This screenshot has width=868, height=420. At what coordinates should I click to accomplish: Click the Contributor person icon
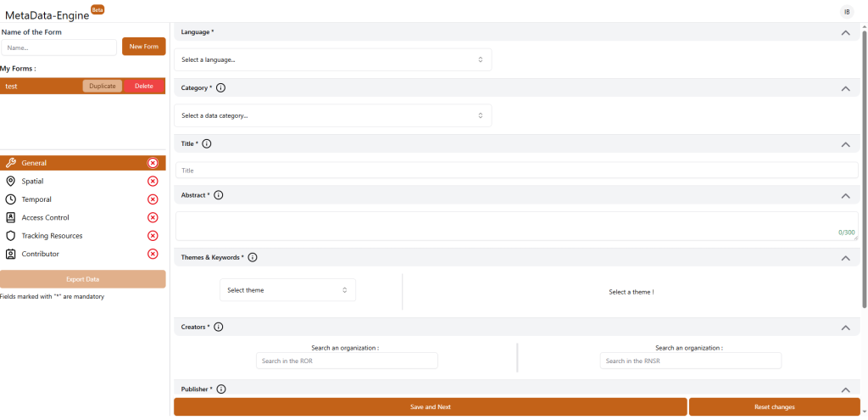[10, 254]
